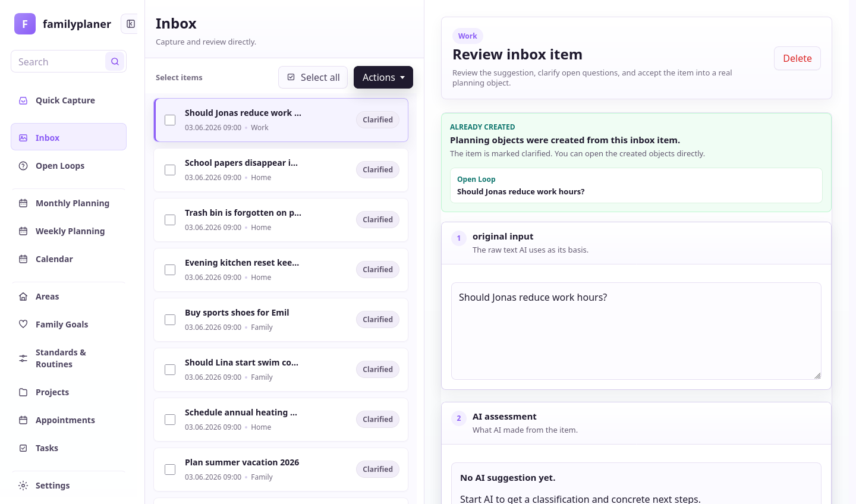The width and height of the screenshot is (856, 504).
Task: Open Settings page
Action: 68,486
